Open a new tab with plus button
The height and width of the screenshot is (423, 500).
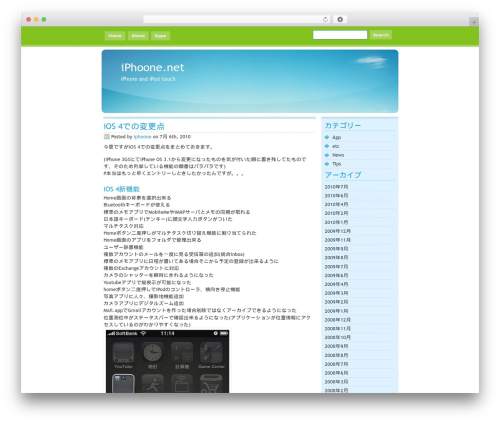tap(474, 22)
